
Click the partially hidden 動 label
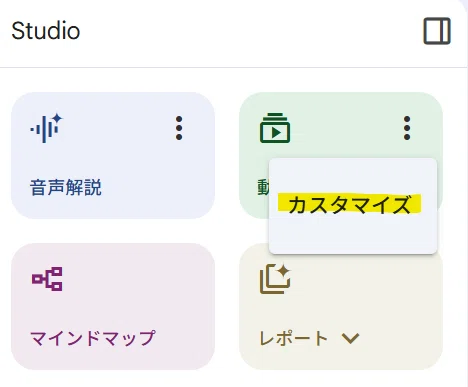tap(263, 187)
